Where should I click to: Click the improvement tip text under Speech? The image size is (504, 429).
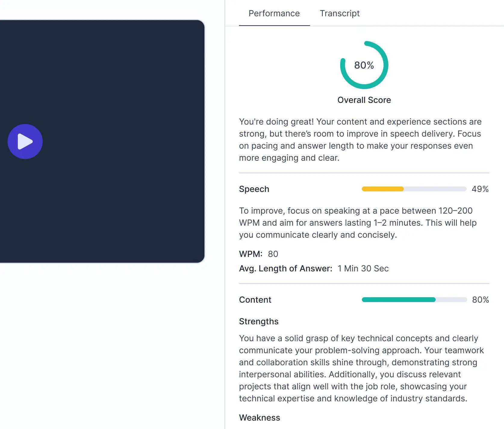tap(357, 223)
